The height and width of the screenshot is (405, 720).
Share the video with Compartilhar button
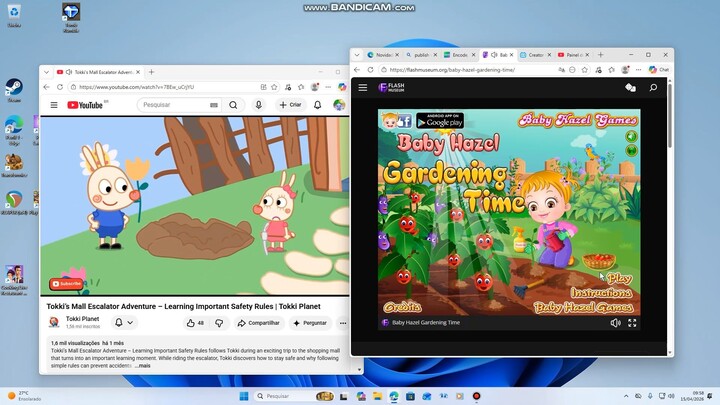259,323
